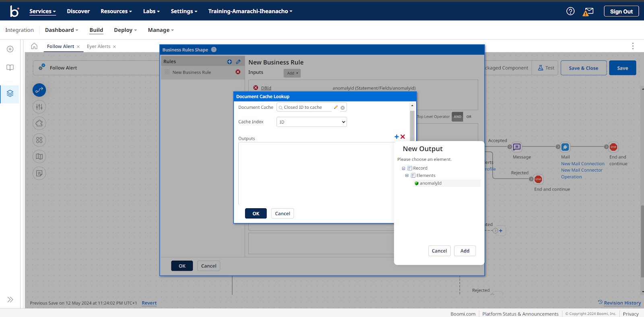Click the Test button
Viewport: 644px width, 317px height.
pos(546,68)
